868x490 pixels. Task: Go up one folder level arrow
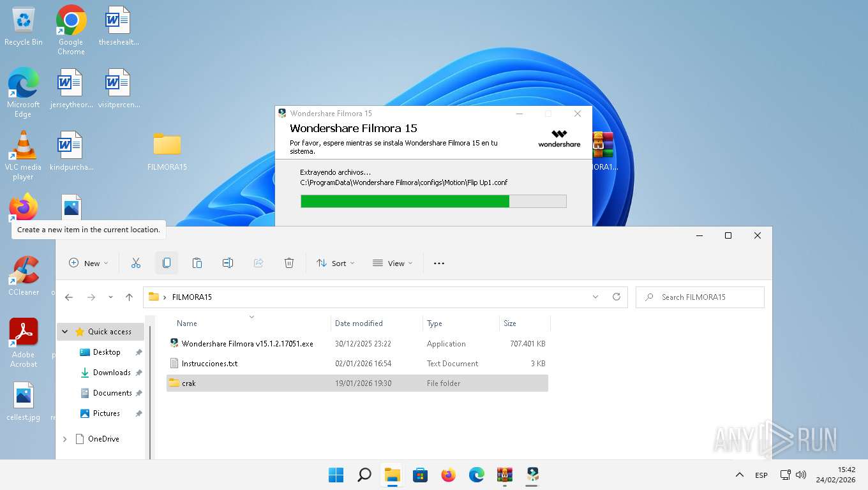point(130,297)
